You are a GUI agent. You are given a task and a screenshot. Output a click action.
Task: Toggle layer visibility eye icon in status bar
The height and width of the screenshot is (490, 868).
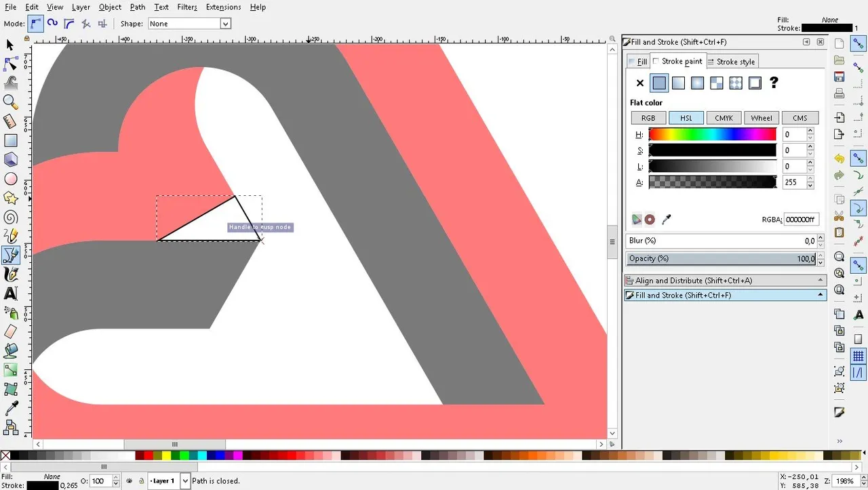coord(130,481)
